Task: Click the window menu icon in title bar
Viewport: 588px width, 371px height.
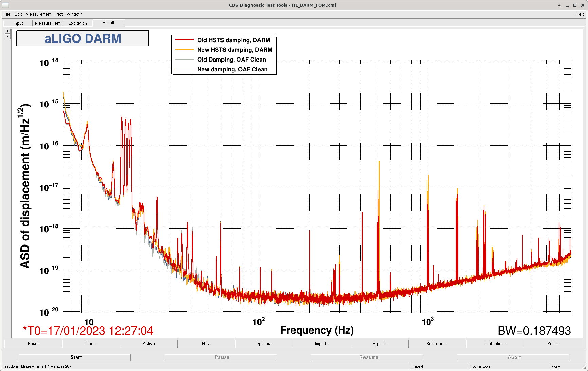Action: 5,5
